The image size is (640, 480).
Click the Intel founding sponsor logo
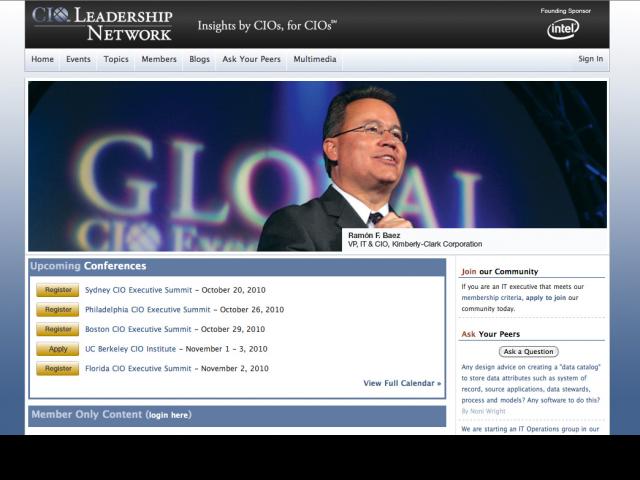[x=563, y=29]
